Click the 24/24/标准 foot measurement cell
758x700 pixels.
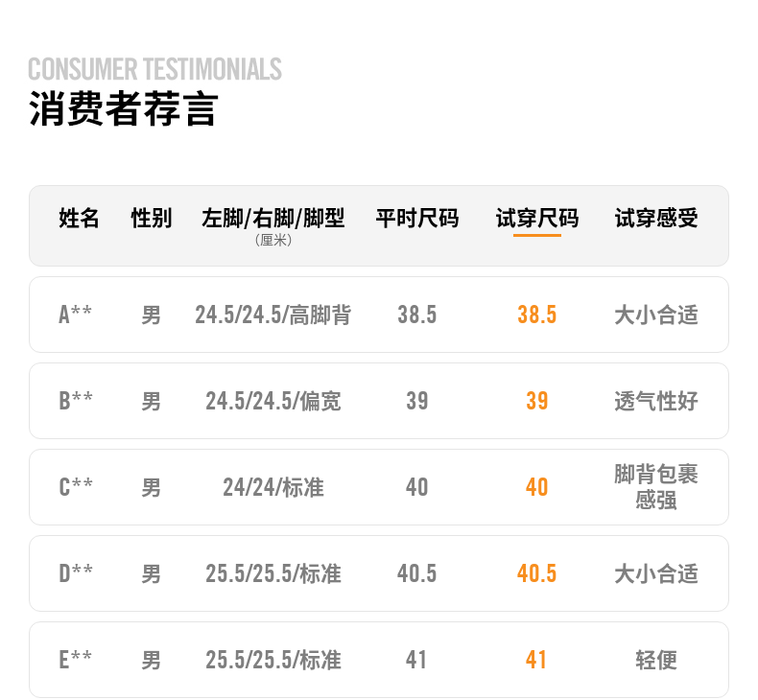[x=273, y=487]
